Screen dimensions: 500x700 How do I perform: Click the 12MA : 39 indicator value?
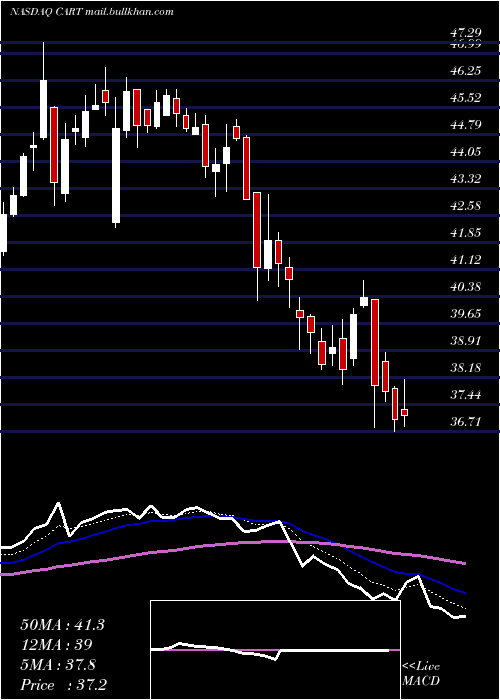(56, 645)
